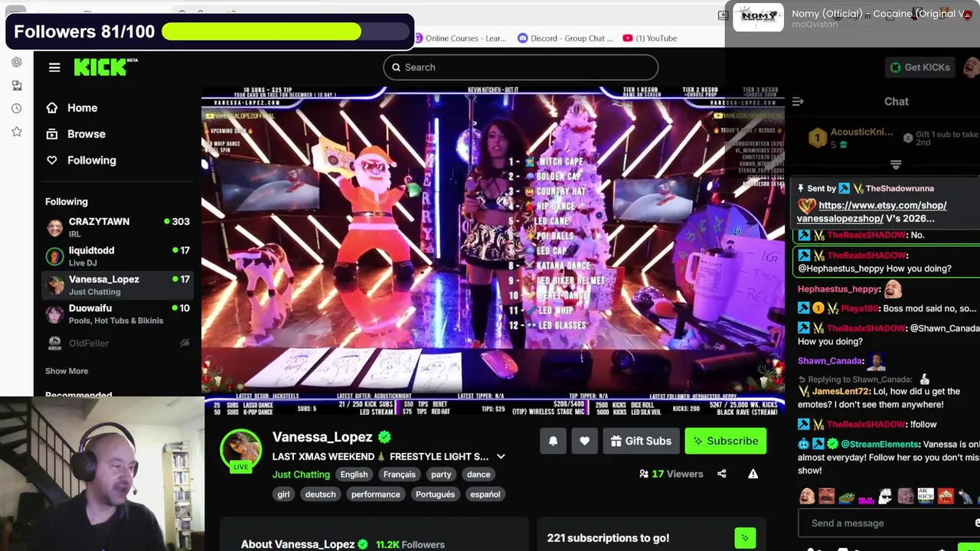Image resolution: width=980 pixels, height=551 pixels.
Task: Open Online Courses browser bookmark
Action: click(x=460, y=38)
